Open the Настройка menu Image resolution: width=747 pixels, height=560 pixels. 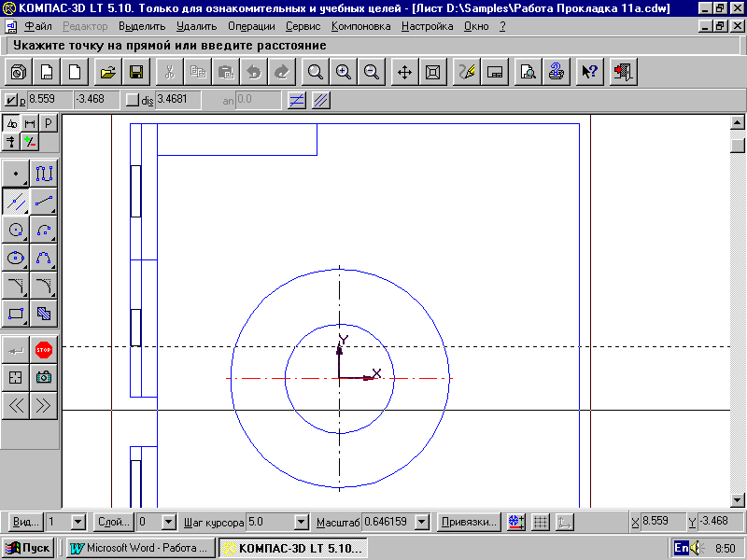[428, 26]
